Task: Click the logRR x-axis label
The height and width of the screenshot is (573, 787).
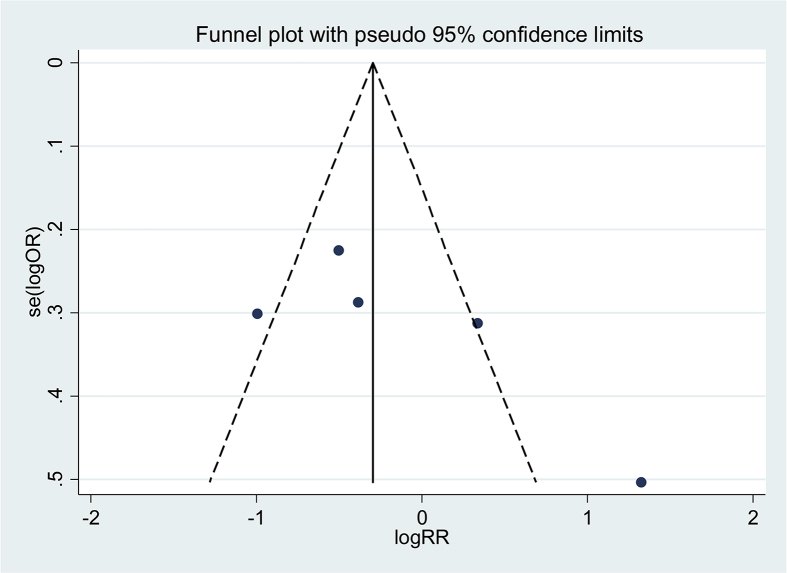Action: tap(421, 541)
